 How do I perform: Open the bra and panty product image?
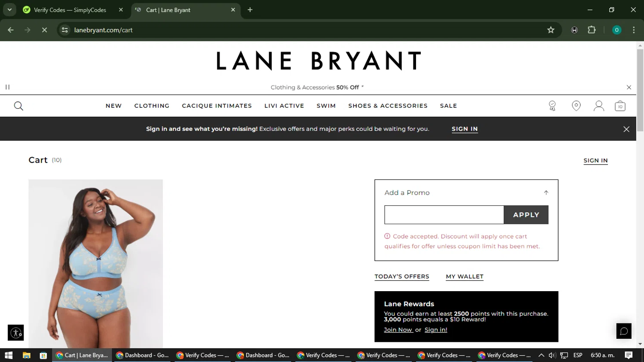click(x=96, y=264)
